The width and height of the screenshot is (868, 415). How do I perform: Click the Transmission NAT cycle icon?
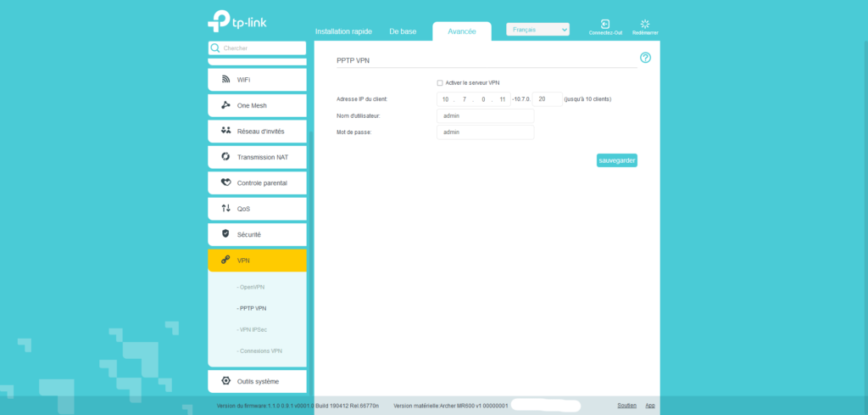point(225,157)
